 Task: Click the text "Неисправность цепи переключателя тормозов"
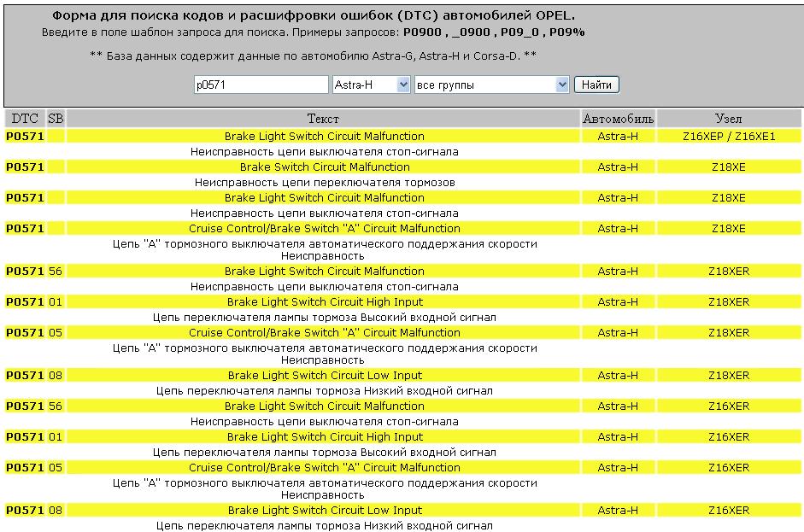(x=324, y=182)
